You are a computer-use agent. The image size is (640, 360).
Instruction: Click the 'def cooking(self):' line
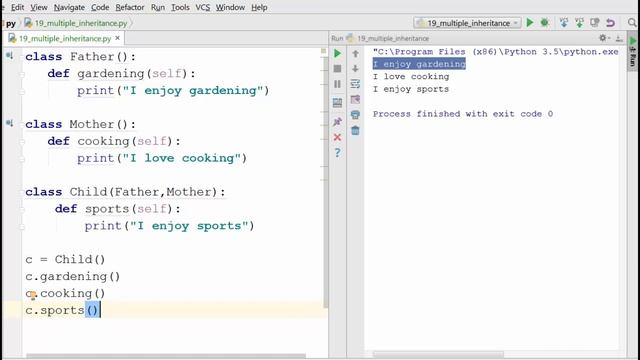click(x=114, y=141)
